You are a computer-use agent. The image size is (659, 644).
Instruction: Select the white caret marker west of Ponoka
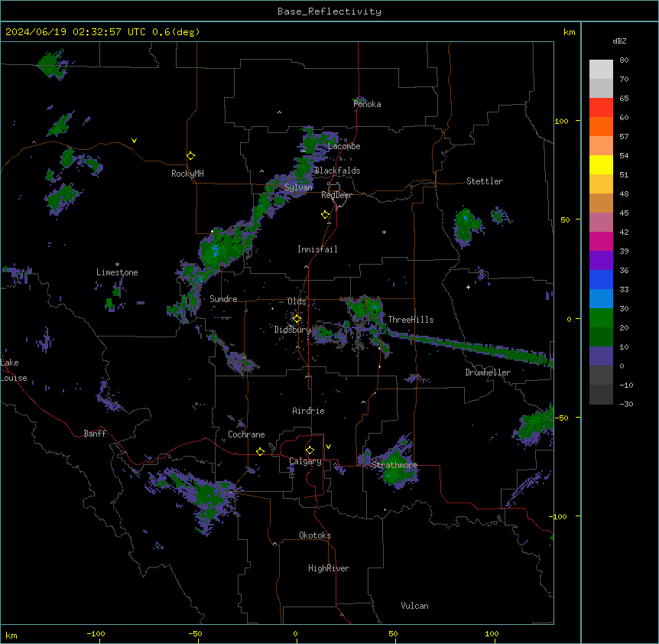[x=279, y=112]
